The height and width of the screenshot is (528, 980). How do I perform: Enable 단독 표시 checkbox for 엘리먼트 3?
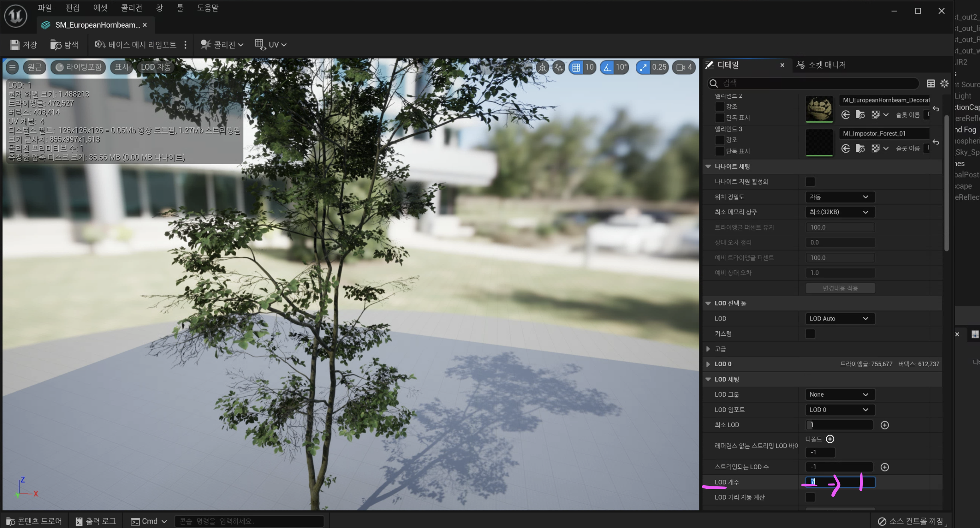[x=719, y=151]
